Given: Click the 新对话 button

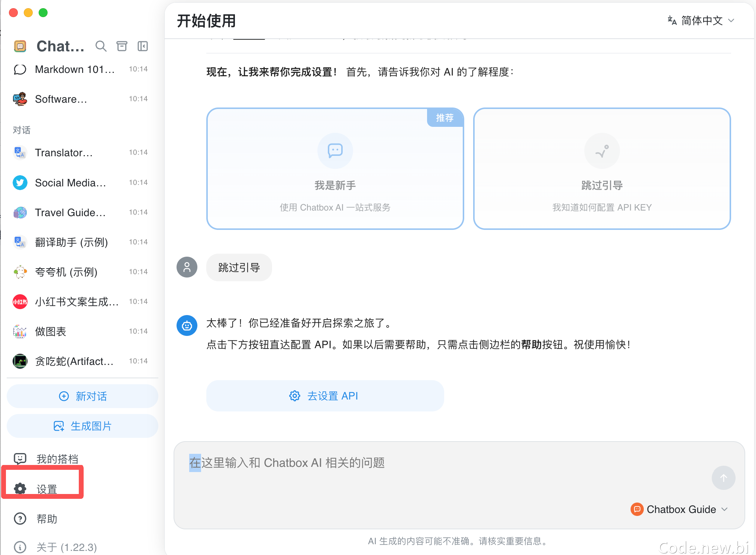Looking at the screenshot, I should coord(83,396).
